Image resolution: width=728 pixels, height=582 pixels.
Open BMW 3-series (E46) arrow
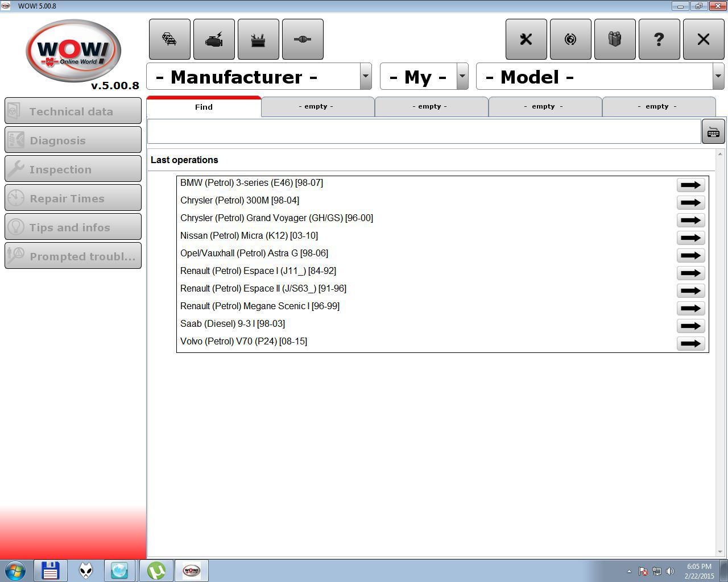coord(691,185)
